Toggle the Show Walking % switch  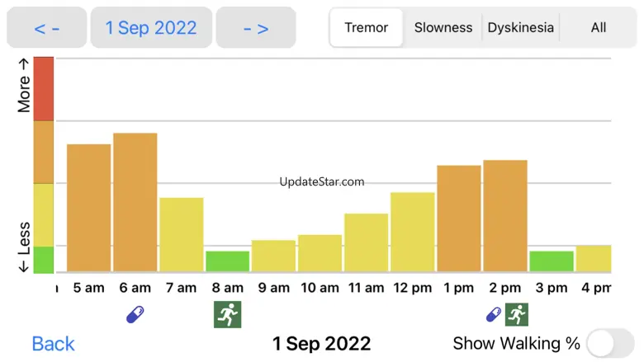(x=610, y=343)
